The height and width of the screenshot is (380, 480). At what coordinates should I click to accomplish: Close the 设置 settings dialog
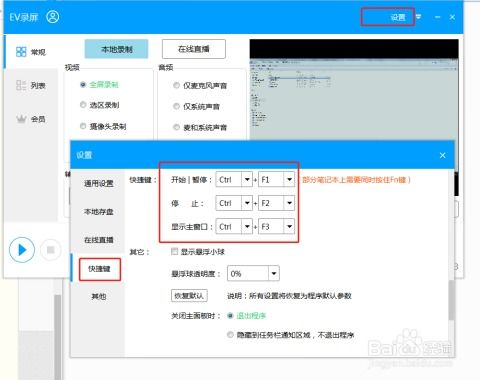pos(442,155)
